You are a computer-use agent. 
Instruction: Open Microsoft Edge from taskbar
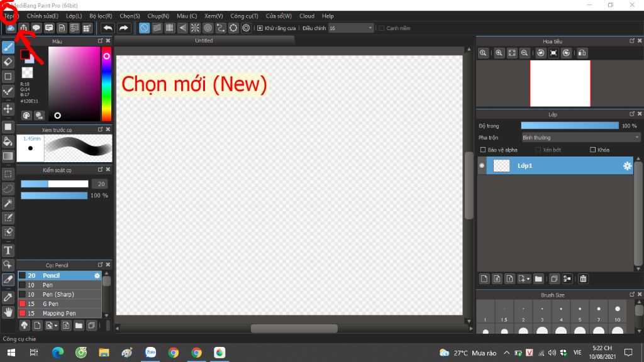coord(58,353)
